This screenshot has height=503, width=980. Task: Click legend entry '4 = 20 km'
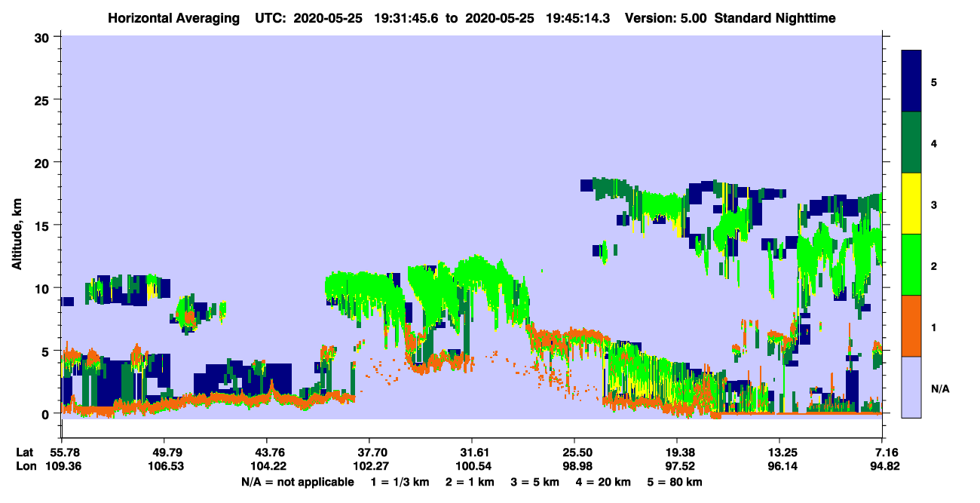click(x=605, y=482)
